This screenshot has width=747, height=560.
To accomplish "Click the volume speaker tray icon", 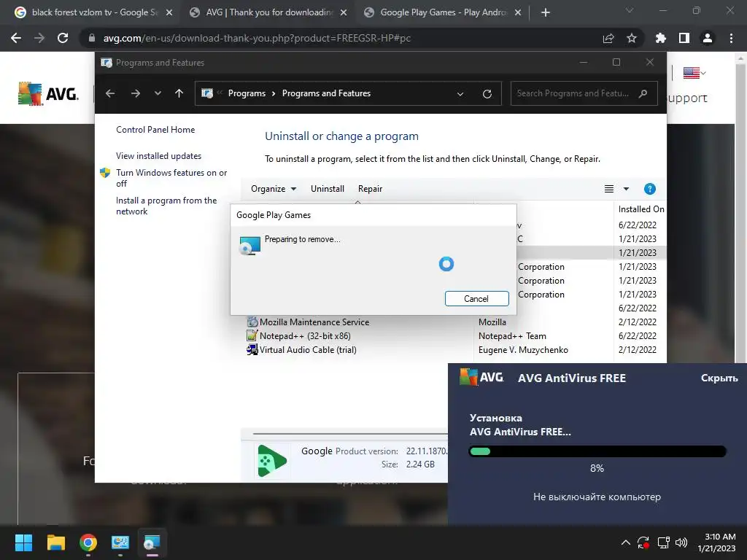I will coord(681,542).
